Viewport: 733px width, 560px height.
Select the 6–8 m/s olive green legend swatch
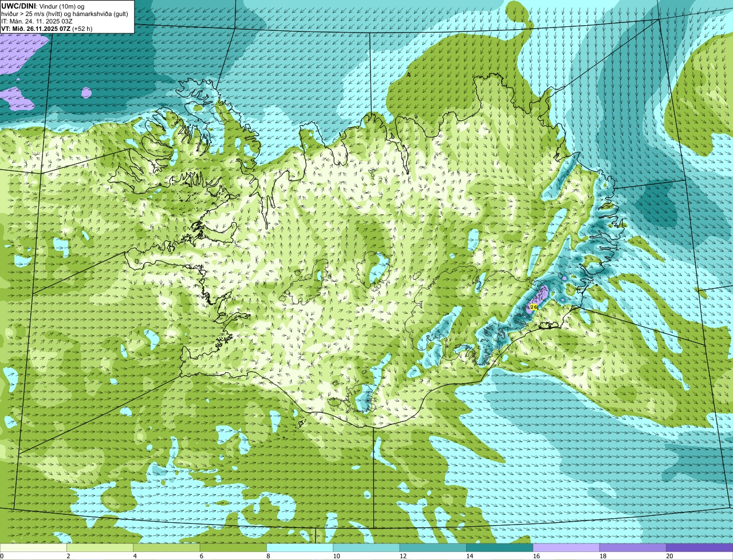coord(233,547)
